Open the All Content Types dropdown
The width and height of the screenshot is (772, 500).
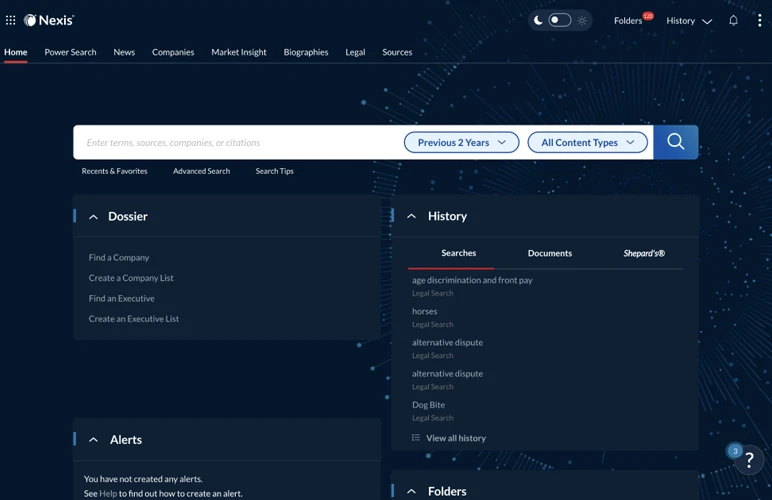coord(587,142)
